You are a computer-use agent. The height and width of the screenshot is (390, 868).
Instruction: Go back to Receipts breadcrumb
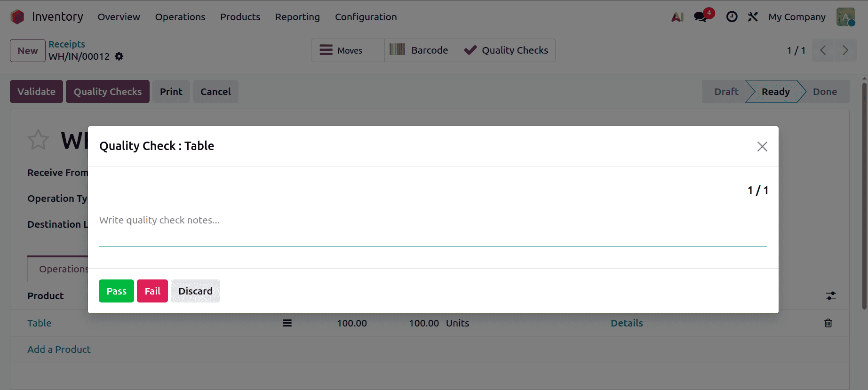[67, 44]
